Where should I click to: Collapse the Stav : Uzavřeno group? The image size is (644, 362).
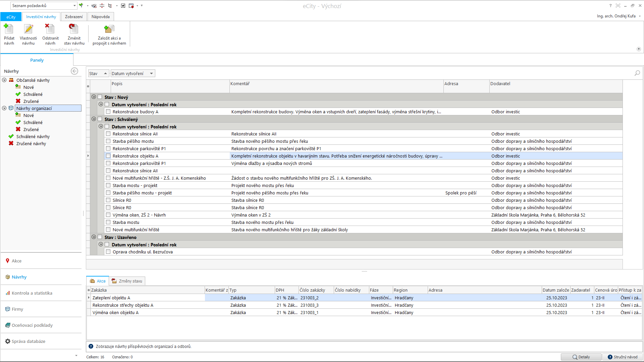click(x=94, y=237)
